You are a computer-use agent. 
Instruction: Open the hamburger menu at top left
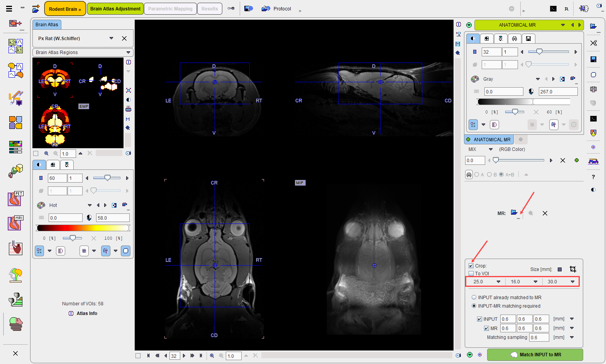(x=9, y=8)
